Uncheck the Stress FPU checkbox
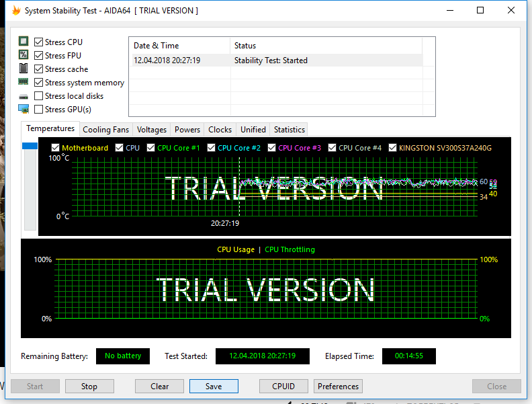 tap(39, 55)
